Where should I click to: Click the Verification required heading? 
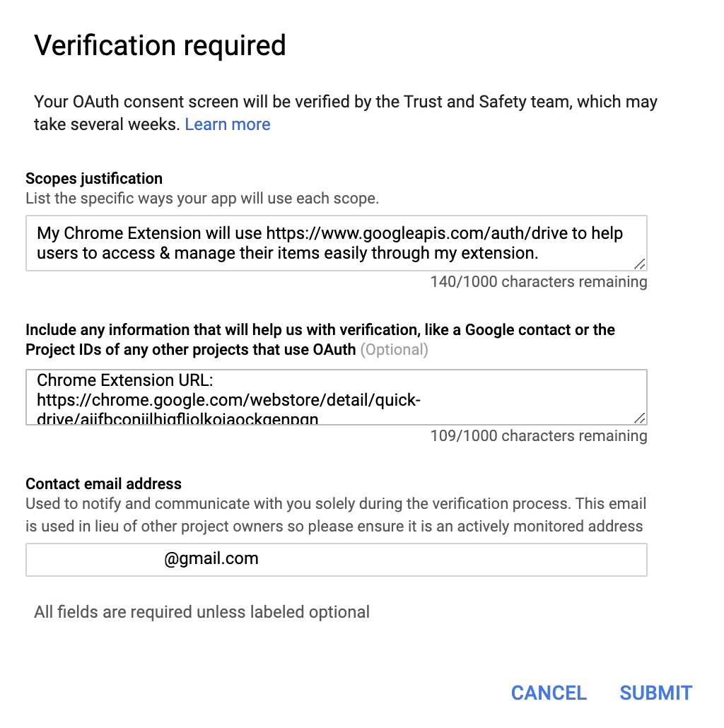[160, 45]
